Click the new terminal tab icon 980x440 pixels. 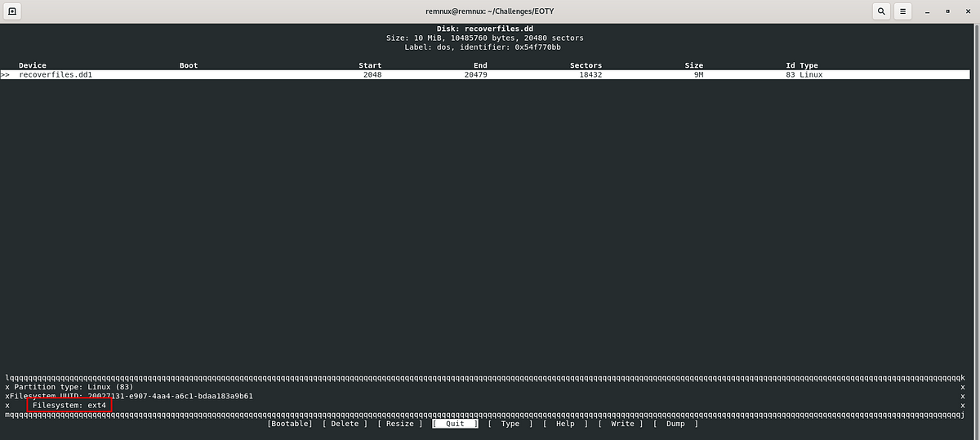coord(13,11)
